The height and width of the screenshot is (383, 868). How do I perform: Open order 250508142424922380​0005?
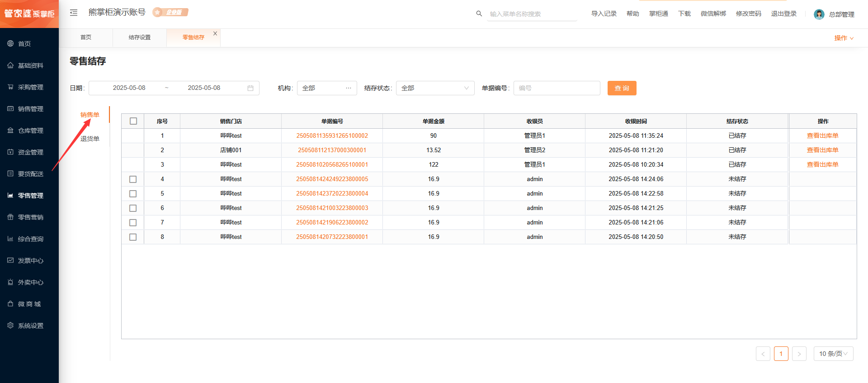pyautogui.click(x=332, y=179)
